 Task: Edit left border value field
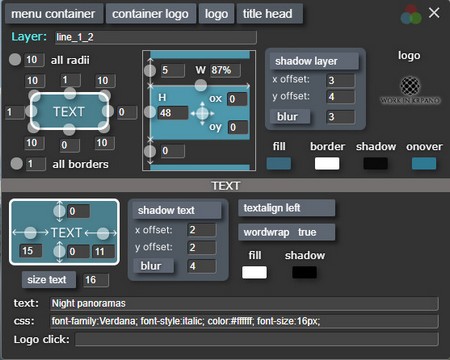tap(15, 112)
